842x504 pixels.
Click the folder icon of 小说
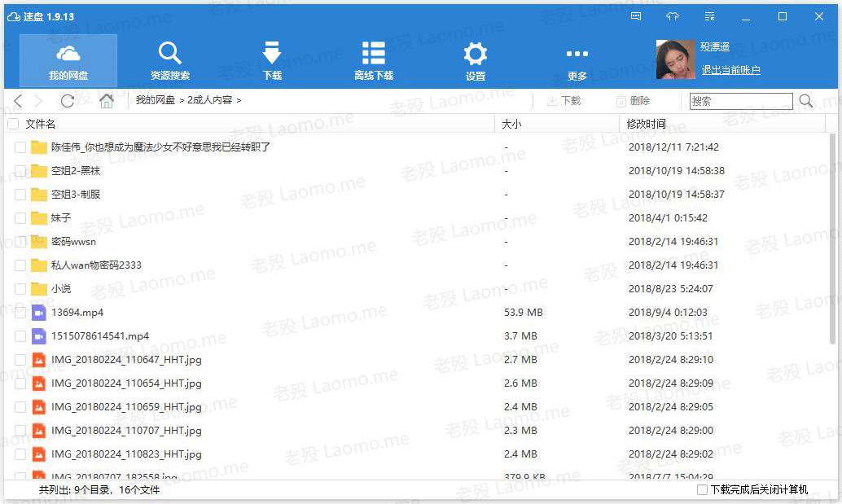click(x=38, y=289)
